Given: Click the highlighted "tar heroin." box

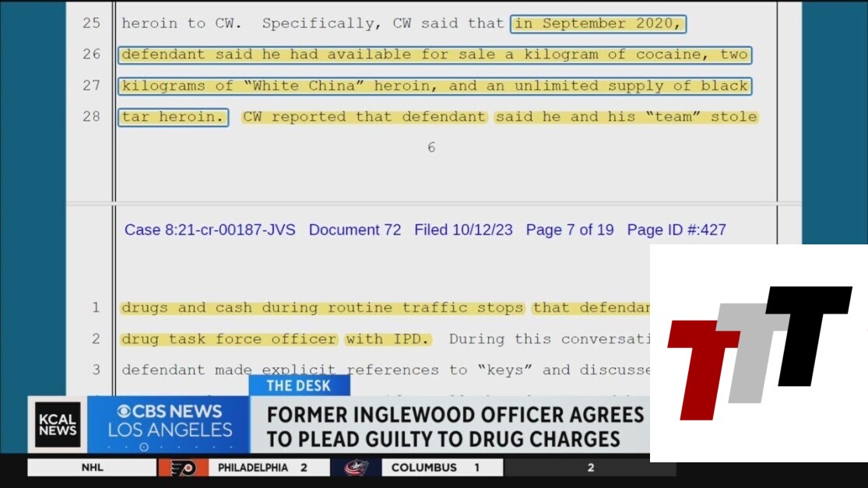Looking at the screenshot, I should (x=174, y=118).
